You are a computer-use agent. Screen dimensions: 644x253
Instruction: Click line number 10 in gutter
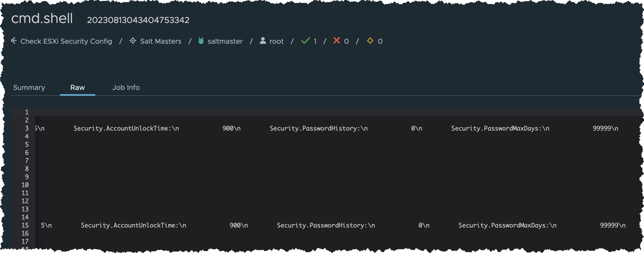tap(25, 185)
